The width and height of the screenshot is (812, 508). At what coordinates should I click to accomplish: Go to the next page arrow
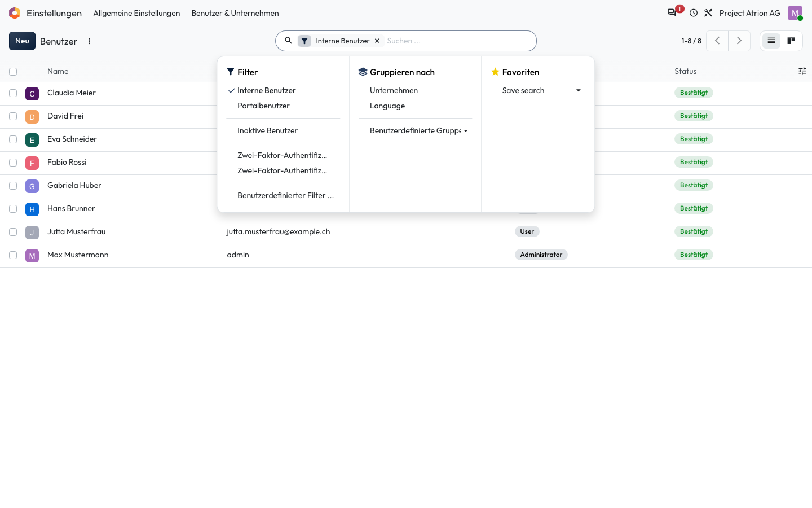pos(739,41)
